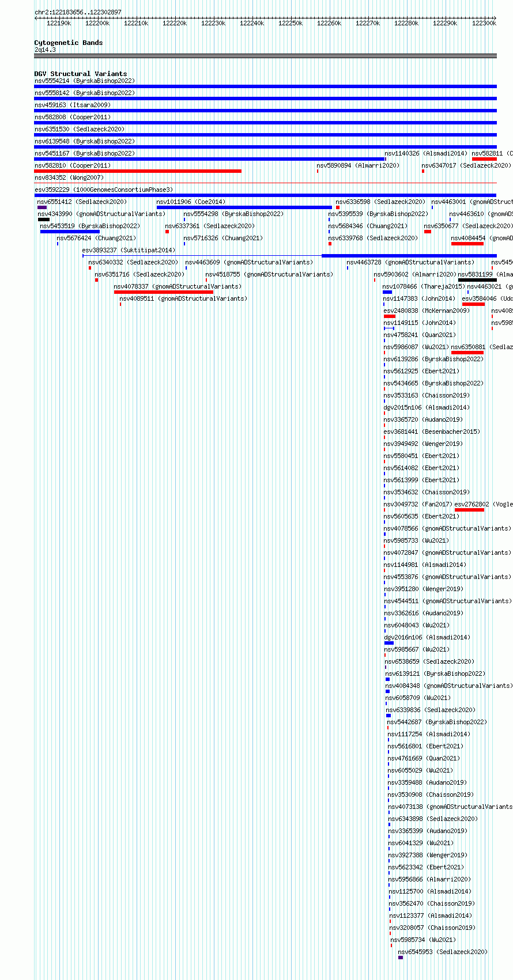The image size is (513, 980).
Task: Select nsv3049732 (Fan2017) label
Action: pyautogui.click(x=418, y=505)
